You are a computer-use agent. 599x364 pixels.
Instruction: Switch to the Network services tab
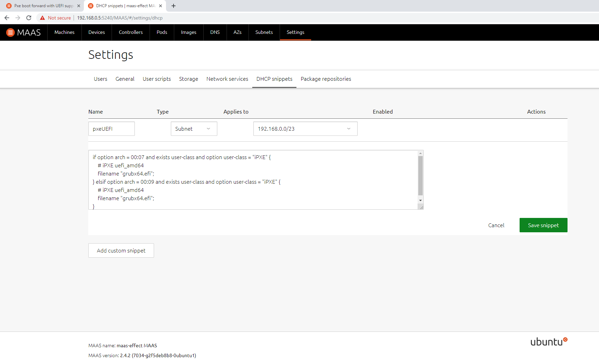click(227, 79)
